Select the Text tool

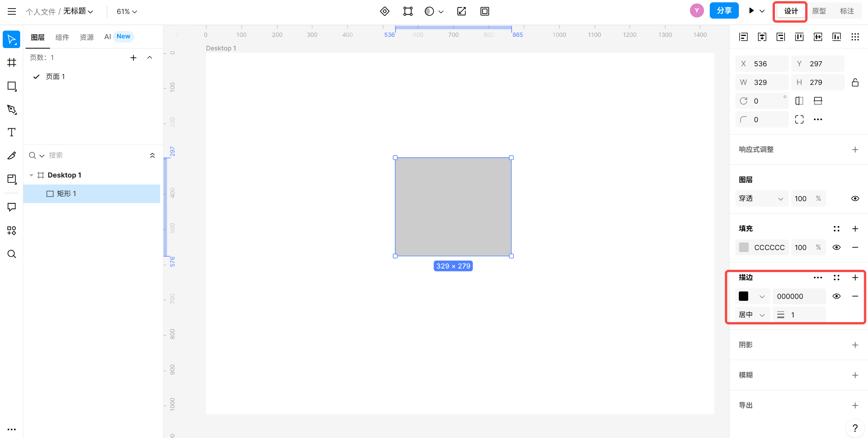point(12,132)
